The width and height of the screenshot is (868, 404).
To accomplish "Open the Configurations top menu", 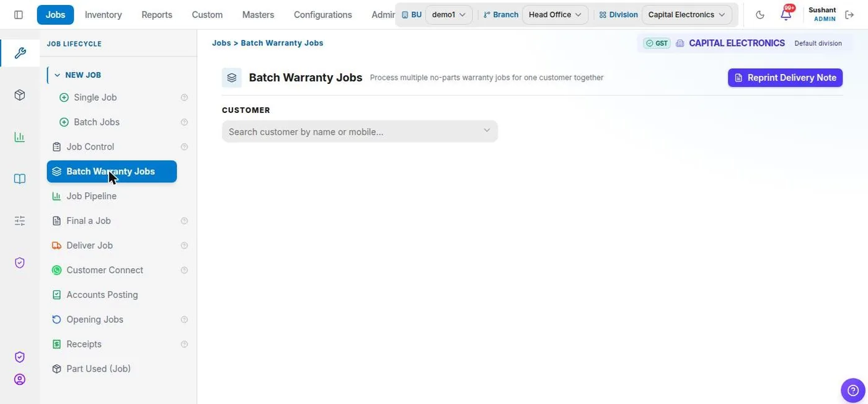I will (x=323, y=15).
